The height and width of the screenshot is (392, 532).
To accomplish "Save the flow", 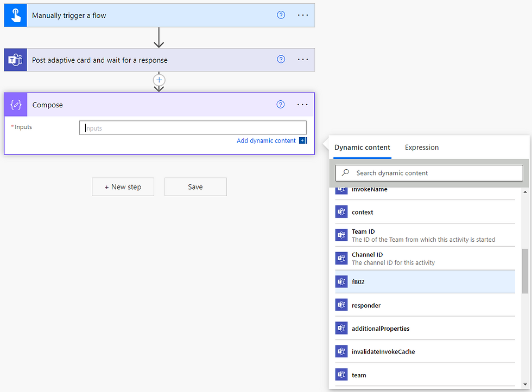I will click(x=195, y=187).
